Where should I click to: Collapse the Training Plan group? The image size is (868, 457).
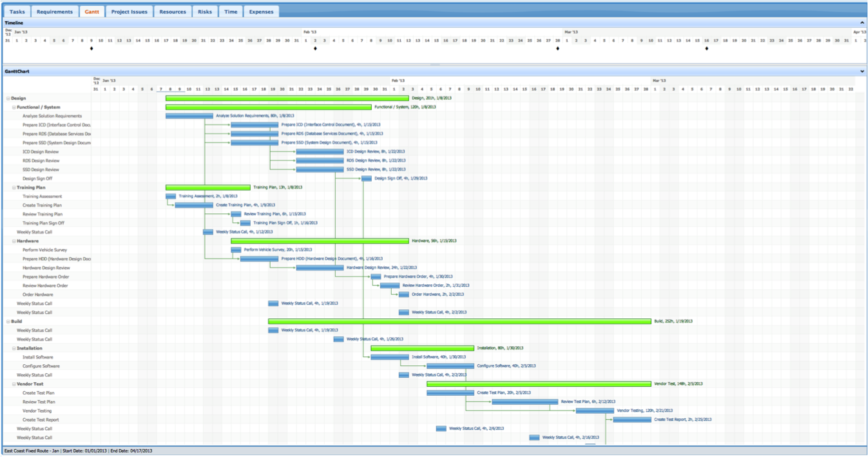tap(14, 188)
